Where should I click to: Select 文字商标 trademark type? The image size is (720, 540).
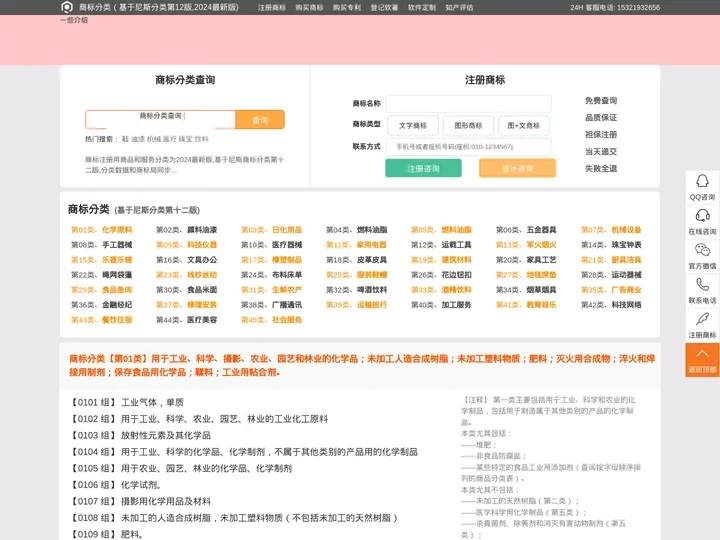(413, 125)
